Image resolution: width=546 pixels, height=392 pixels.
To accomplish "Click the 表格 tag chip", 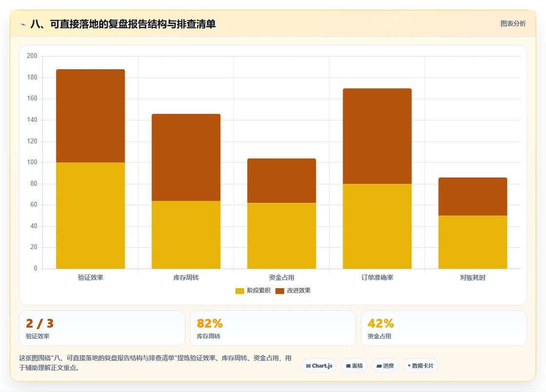I will 354,366.
